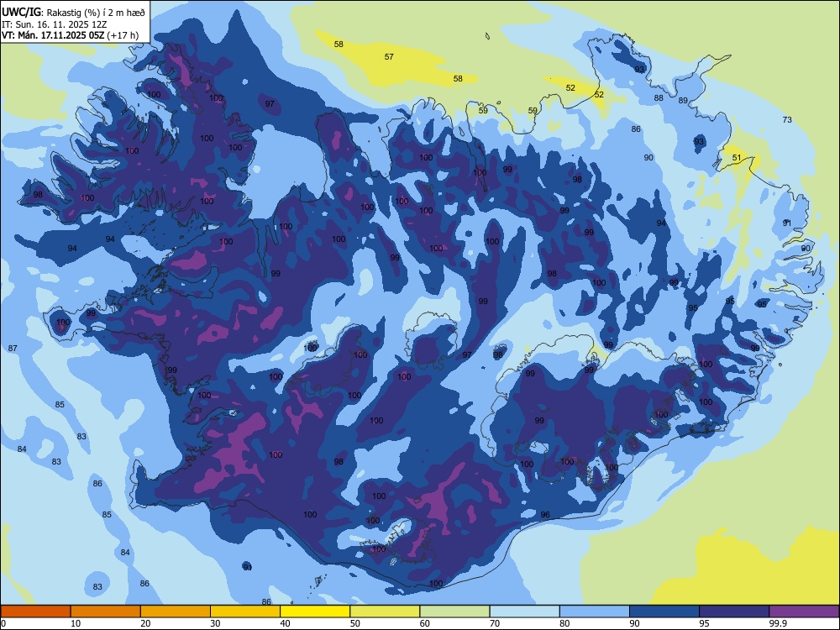Click the dark orange 0–10 legend swatch
Viewport: 840px width, 630px height.
coord(35,612)
